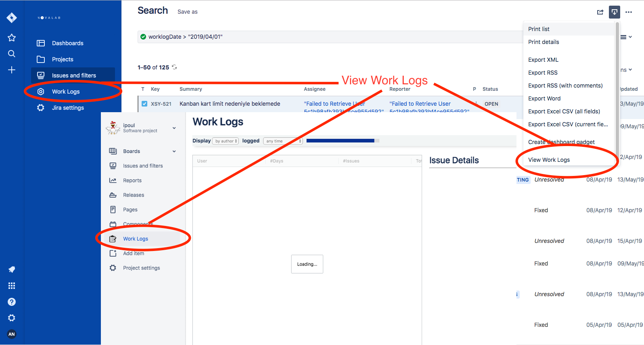Click the Save as link
The width and height of the screenshot is (644, 345).
tap(188, 12)
